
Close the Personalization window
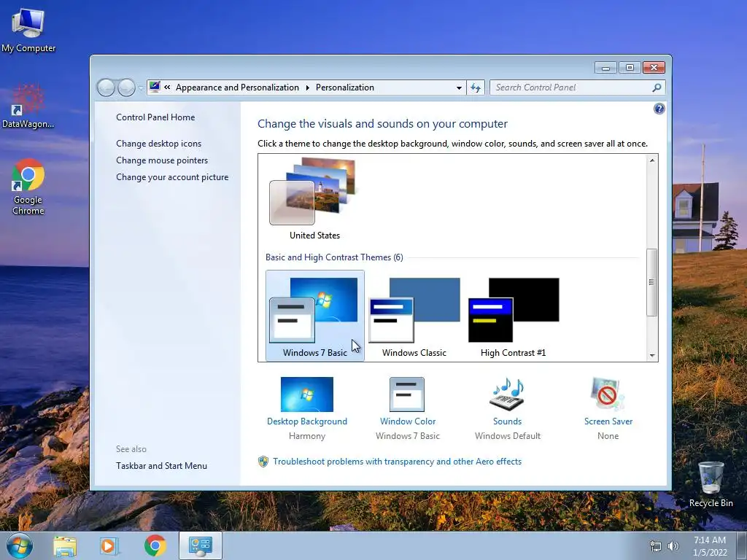coord(654,68)
